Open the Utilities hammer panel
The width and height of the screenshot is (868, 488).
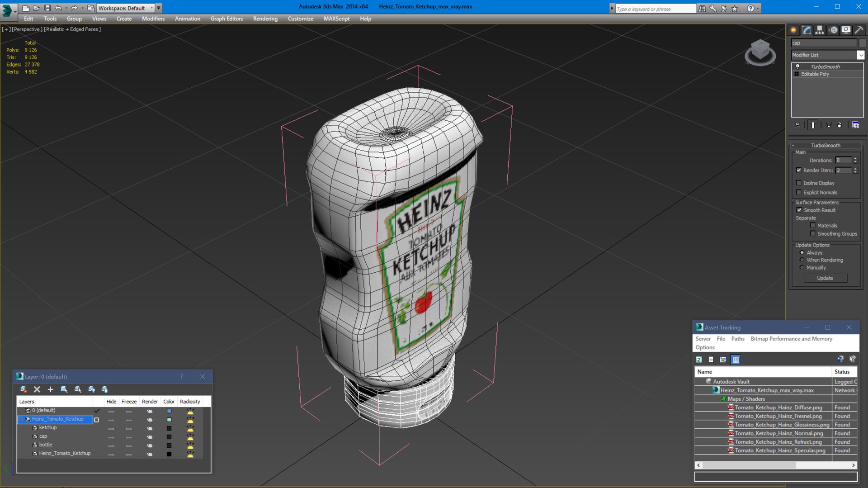tap(859, 30)
